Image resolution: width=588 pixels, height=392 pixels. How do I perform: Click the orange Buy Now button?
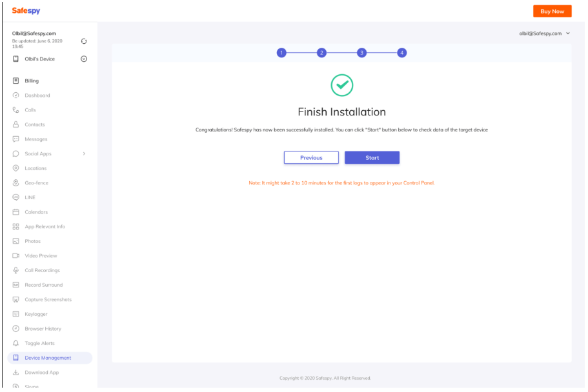[552, 11]
